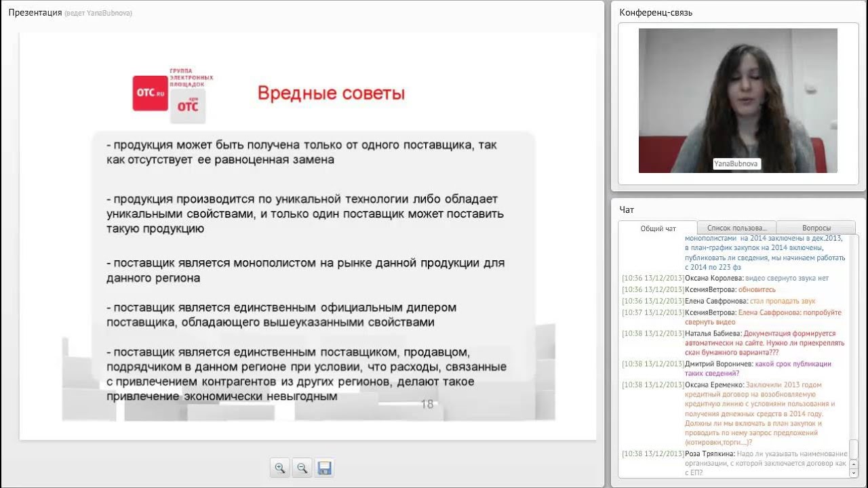The width and height of the screenshot is (868, 488).
Task: Save the presentation with floppy disk icon
Action: [x=324, y=468]
